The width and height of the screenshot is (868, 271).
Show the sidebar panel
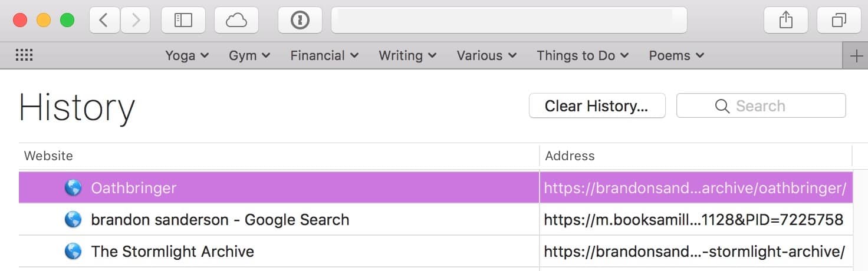pos(183,21)
